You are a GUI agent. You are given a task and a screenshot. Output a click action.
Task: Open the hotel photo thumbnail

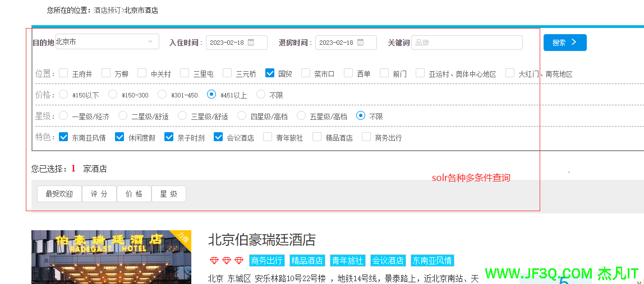click(x=111, y=257)
